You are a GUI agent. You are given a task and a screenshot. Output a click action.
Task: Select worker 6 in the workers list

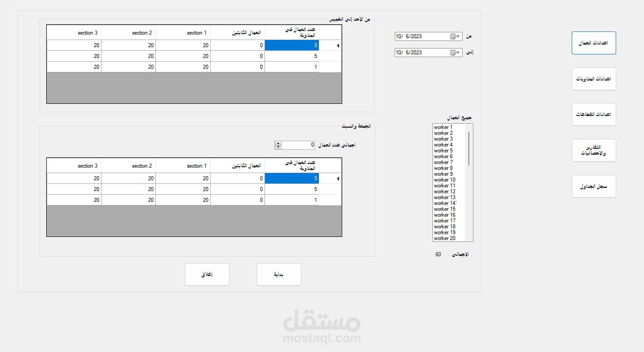tap(443, 156)
